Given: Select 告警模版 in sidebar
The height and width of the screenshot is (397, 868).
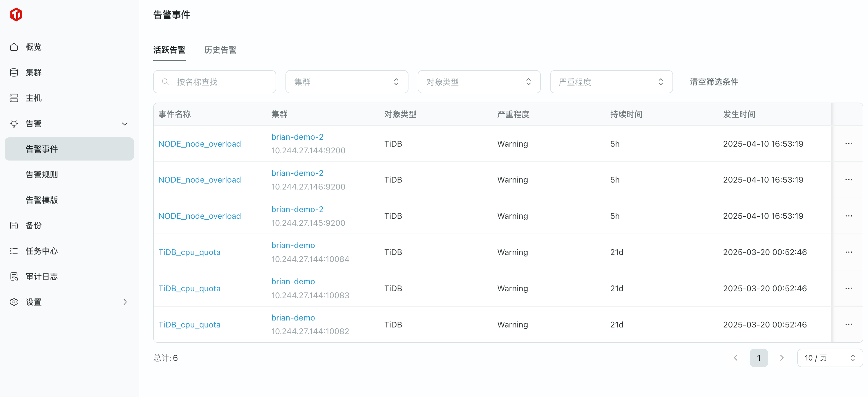Looking at the screenshot, I should click(x=42, y=200).
